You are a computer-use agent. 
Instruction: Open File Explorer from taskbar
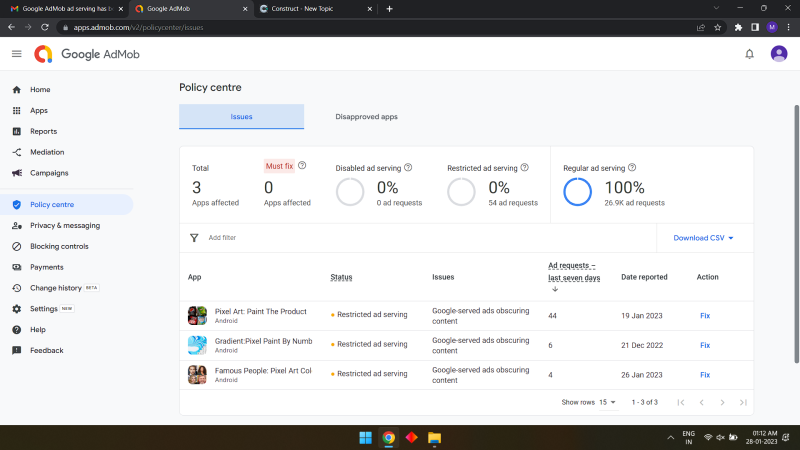(x=434, y=438)
